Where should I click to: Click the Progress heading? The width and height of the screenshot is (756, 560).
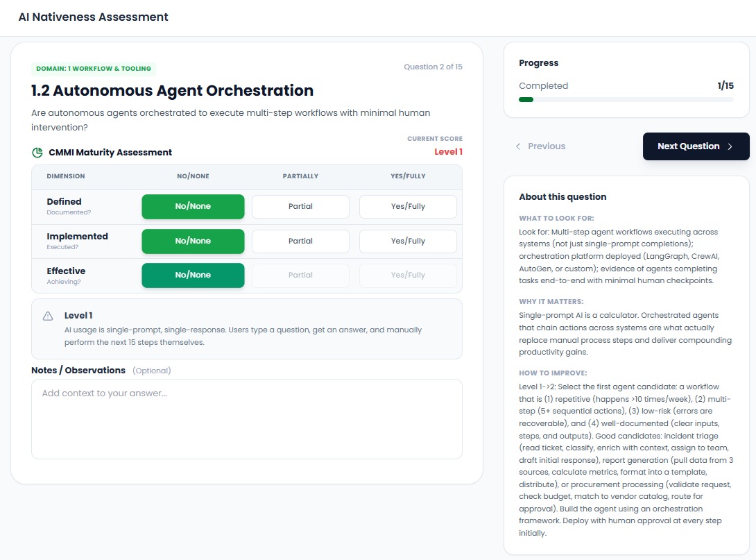tap(538, 63)
